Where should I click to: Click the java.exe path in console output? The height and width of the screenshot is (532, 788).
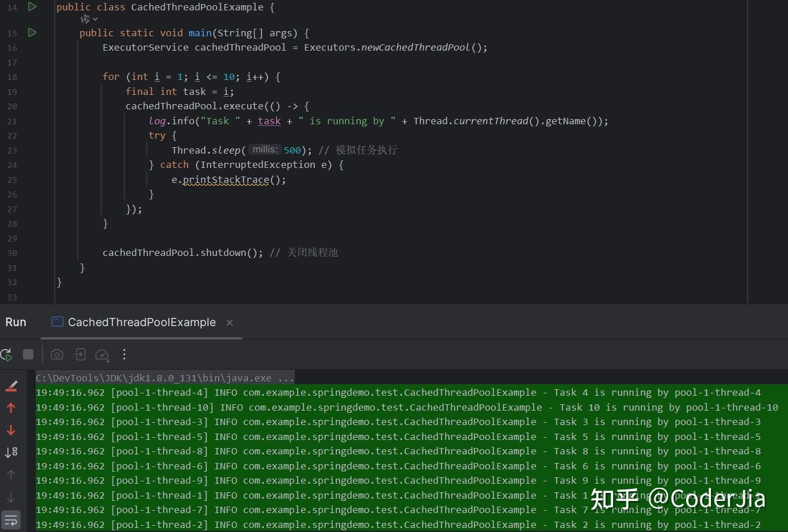tap(164, 378)
